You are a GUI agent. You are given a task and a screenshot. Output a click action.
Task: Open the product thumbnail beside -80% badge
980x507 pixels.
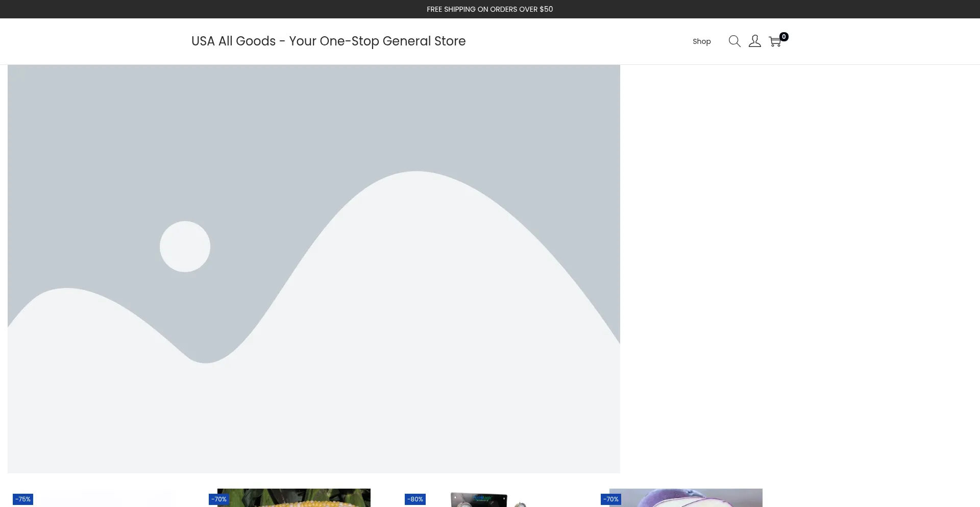pos(490,499)
